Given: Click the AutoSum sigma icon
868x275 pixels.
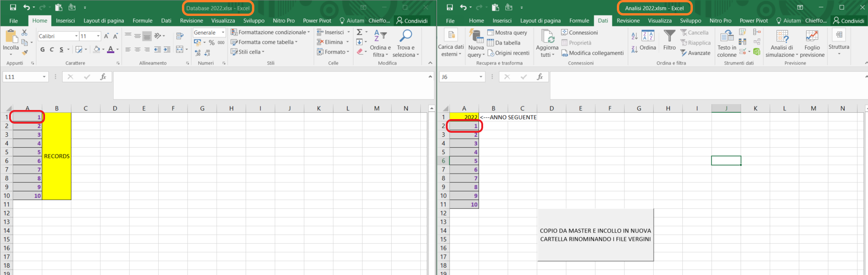Looking at the screenshot, I should tap(359, 32).
